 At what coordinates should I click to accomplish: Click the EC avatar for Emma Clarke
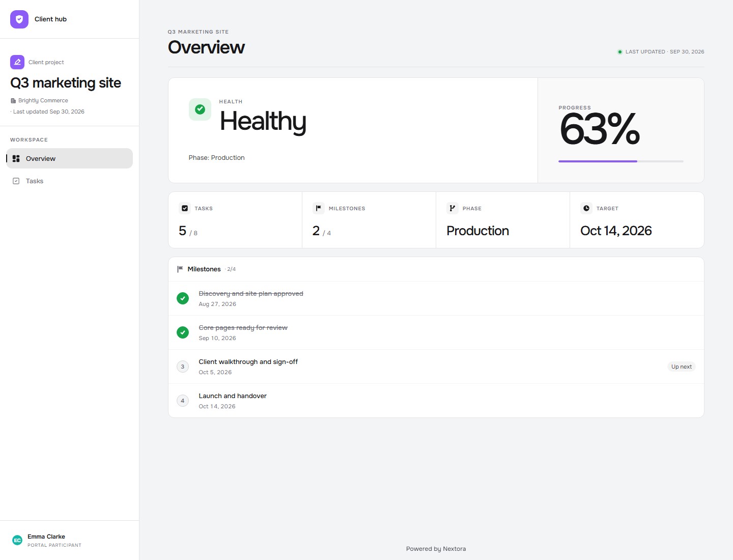click(17, 540)
